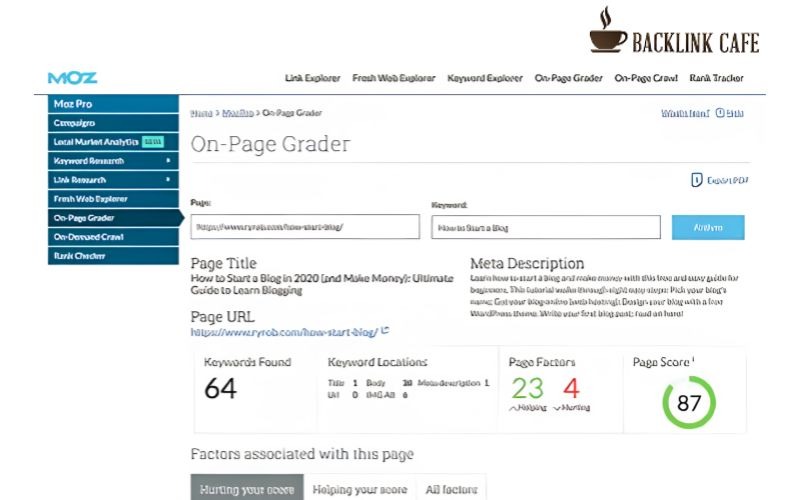Select Rank Checker in the sidebar
Screen dimensions: 800x500
(113, 256)
